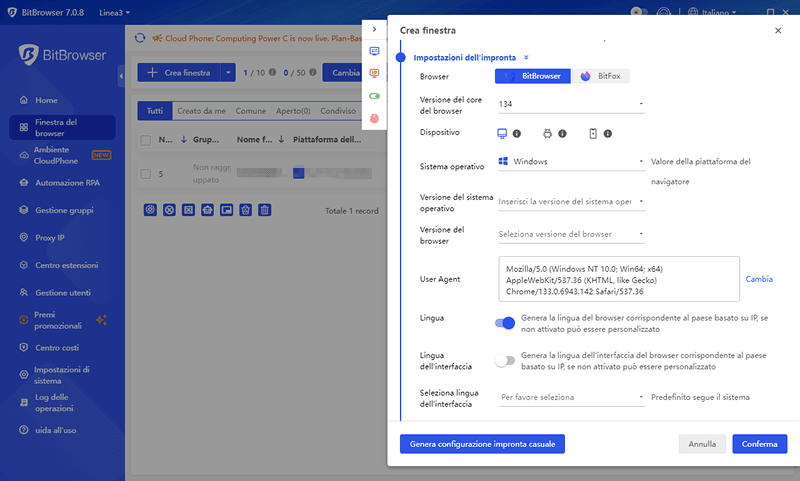The image size is (800, 481).
Task: Click the window-arrange batch icon
Action: tap(227, 210)
